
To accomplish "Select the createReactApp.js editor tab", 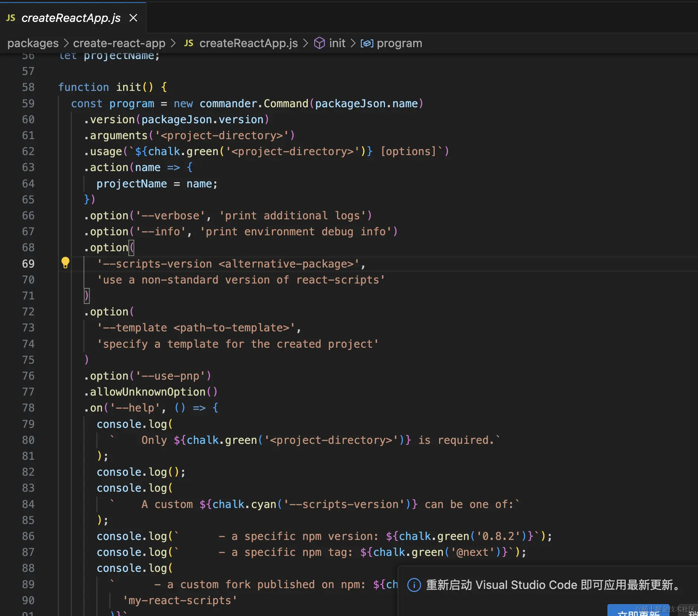I will 71,18.
